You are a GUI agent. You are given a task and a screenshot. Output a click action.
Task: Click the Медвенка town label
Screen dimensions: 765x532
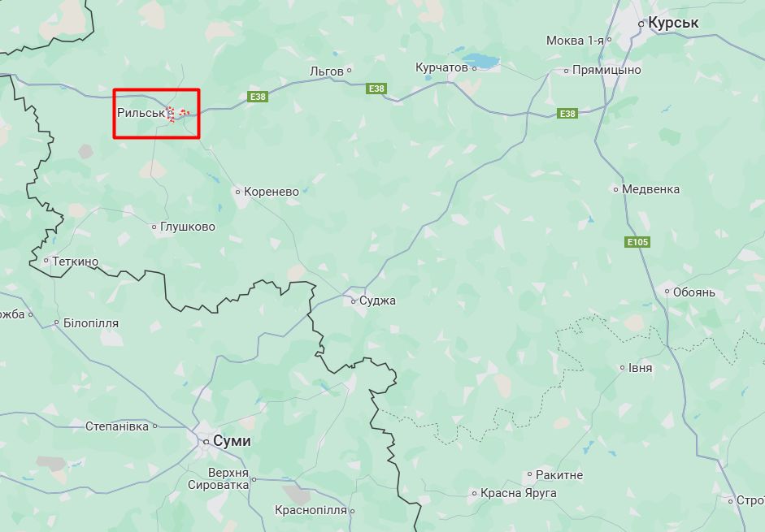650,189
